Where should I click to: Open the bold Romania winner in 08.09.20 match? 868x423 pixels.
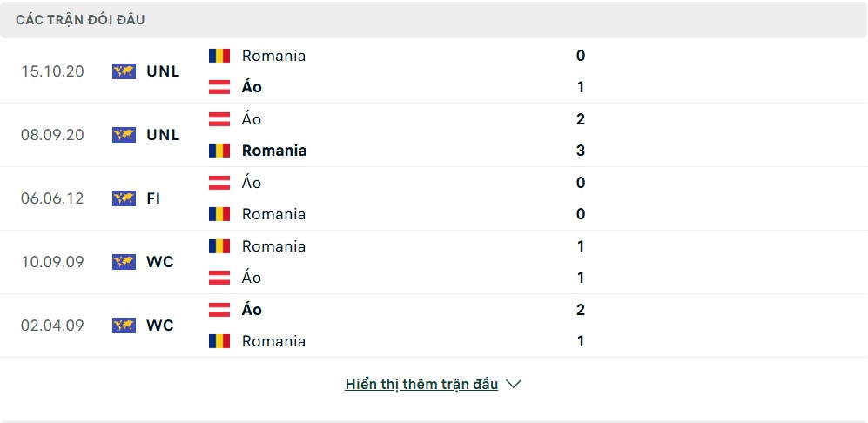point(274,151)
